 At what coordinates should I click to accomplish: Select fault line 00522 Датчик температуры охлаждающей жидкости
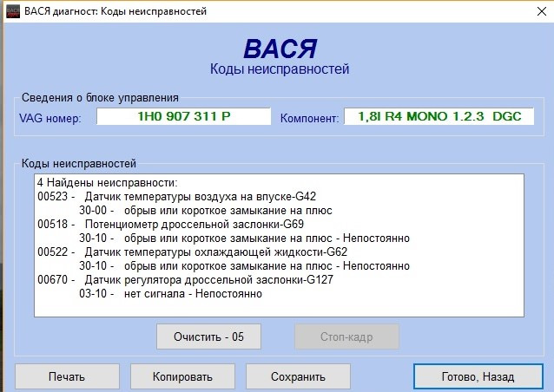tap(192, 252)
